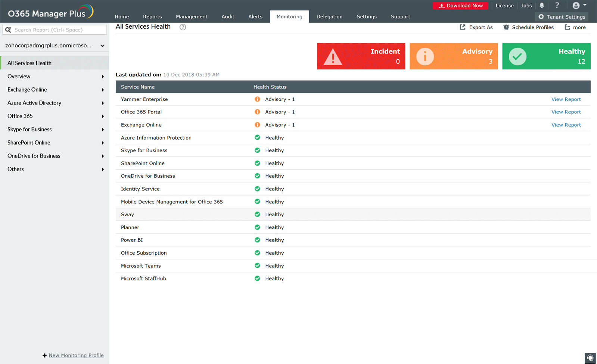This screenshot has height=364, width=597.
Task: Click the plus icon for New Monitoring Profile
Action: [x=44, y=355]
